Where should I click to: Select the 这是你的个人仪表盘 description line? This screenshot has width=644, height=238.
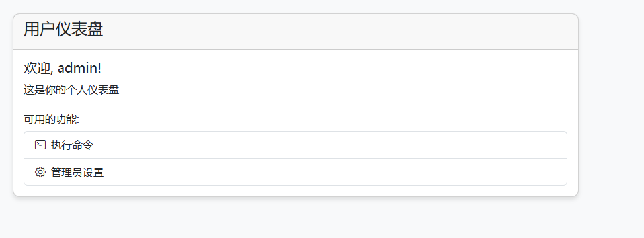71,90
